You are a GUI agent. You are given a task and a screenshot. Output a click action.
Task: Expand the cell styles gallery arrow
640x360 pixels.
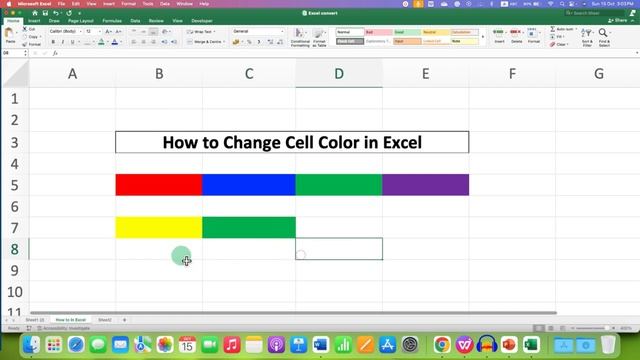tap(483, 37)
